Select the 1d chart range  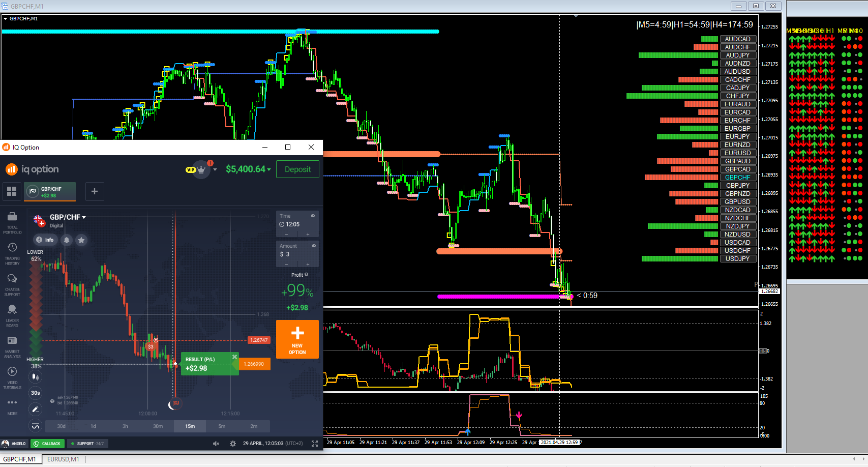[x=94, y=426]
